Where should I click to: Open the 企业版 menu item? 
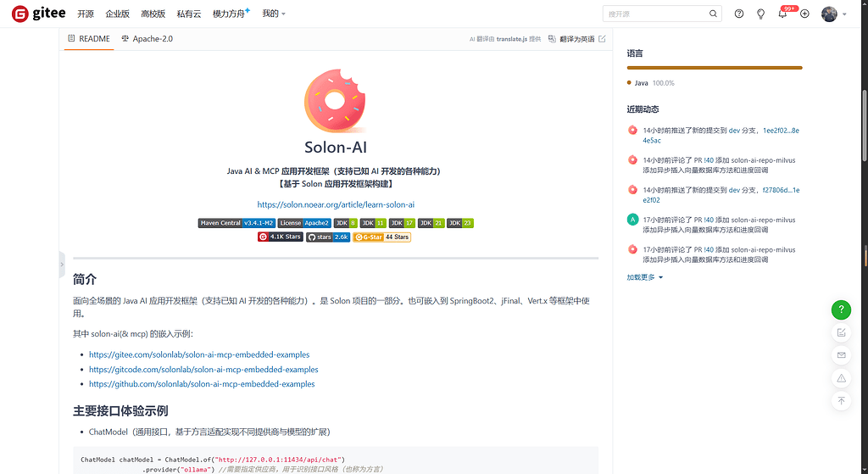(x=117, y=14)
